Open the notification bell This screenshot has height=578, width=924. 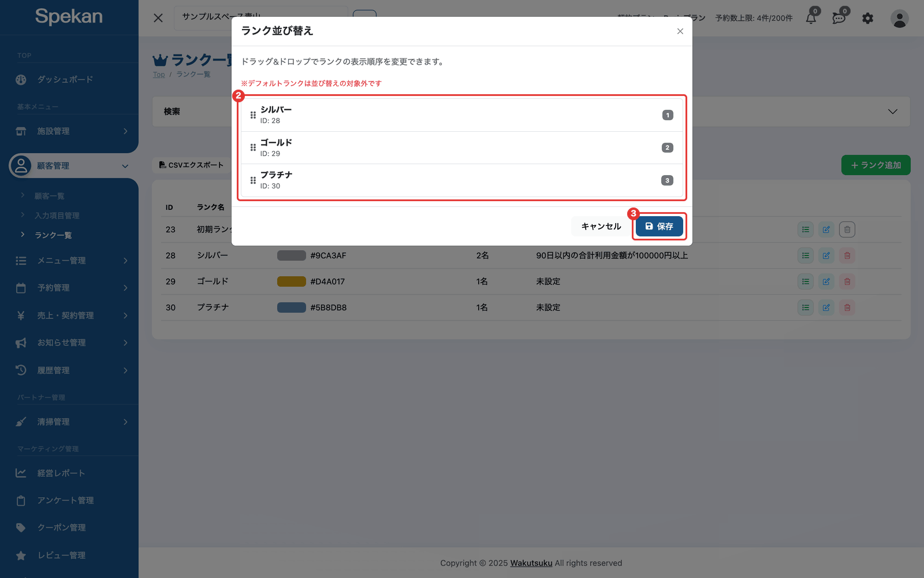click(811, 18)
